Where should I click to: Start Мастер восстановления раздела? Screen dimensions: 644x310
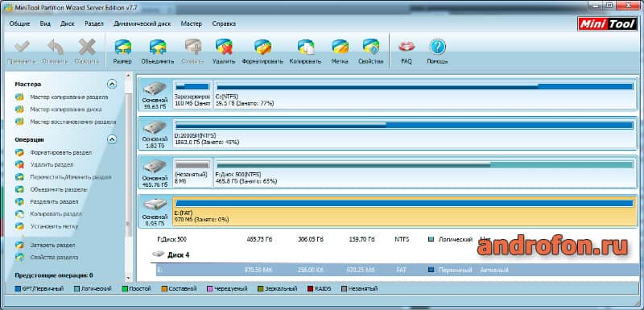pos(73,122)
